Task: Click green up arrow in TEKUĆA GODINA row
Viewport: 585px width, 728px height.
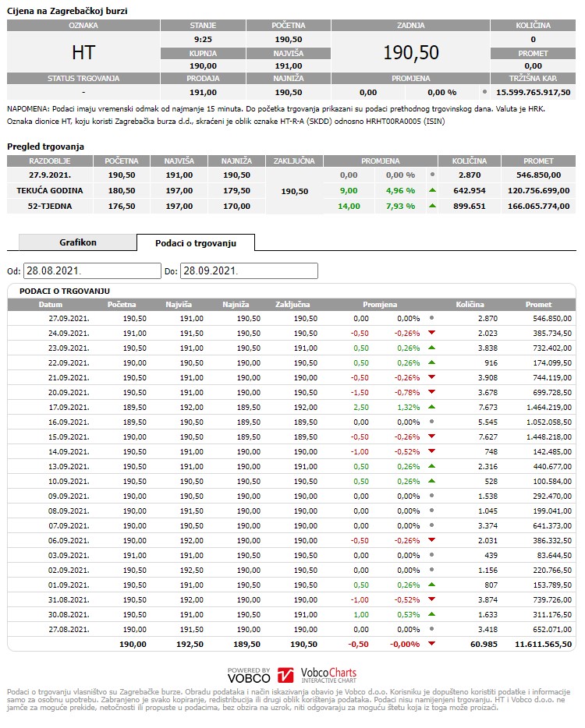Action: point(433,190)
